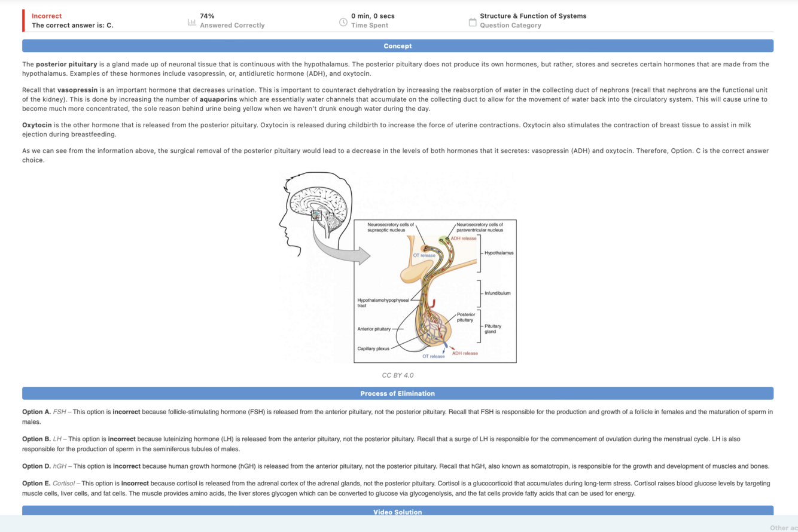The image size is (798, 532).
Task: Click the CC BY 4.0 caption
Action: coord(398,375)
